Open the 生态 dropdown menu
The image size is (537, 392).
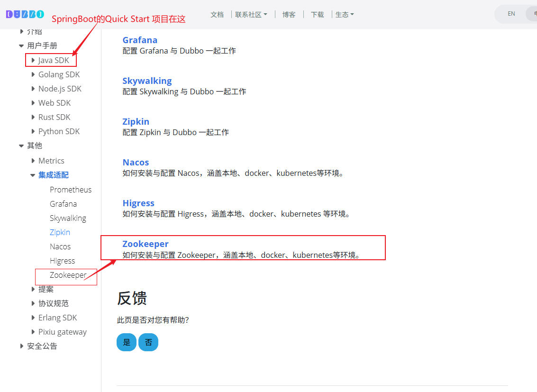point(345,14)
